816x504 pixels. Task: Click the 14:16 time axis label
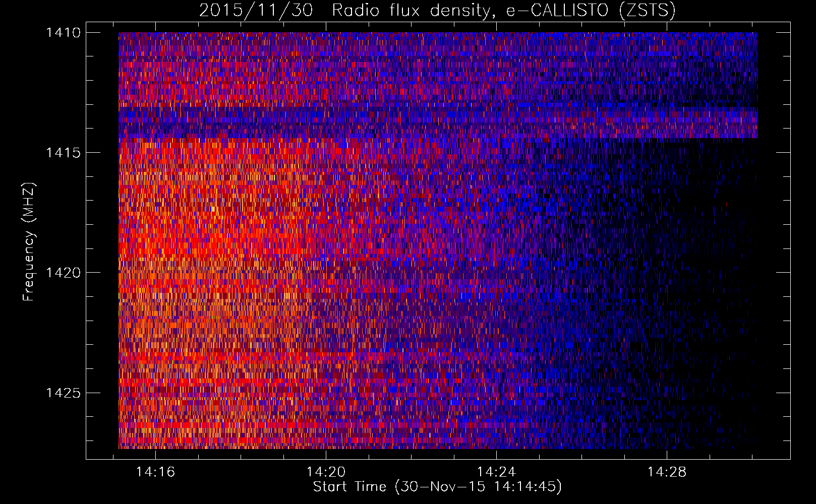coord(156,472)
